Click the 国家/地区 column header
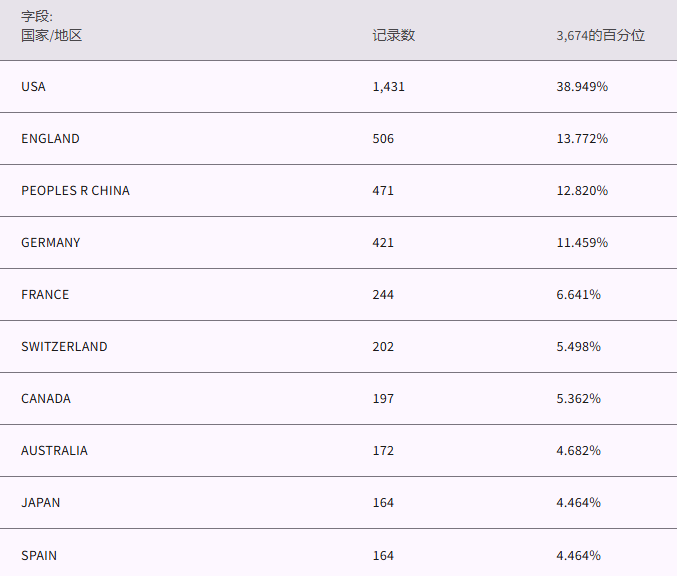This screenshot has height=576, width=677. pos(51,35)
